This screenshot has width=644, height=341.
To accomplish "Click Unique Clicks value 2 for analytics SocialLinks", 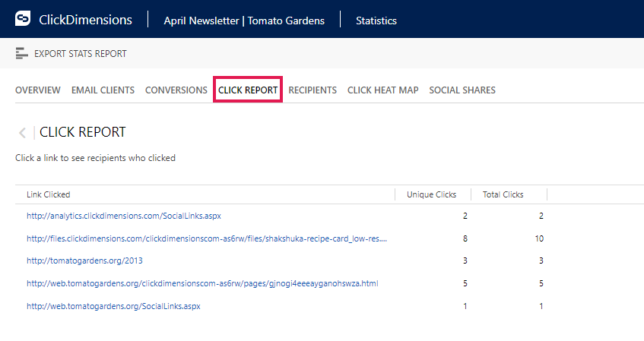I will click(465, 216).
